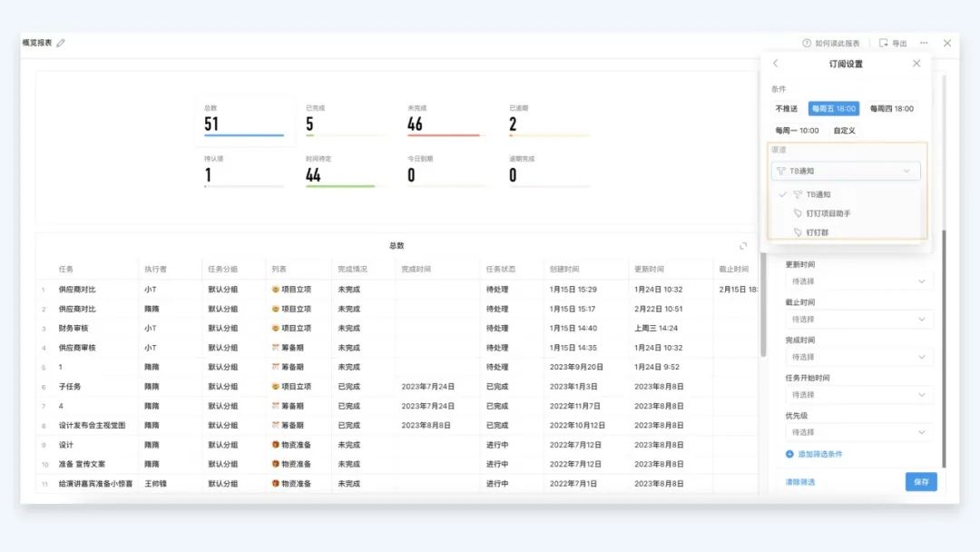Pick 钉钉项目助手 in the channel list

point(846,213)
